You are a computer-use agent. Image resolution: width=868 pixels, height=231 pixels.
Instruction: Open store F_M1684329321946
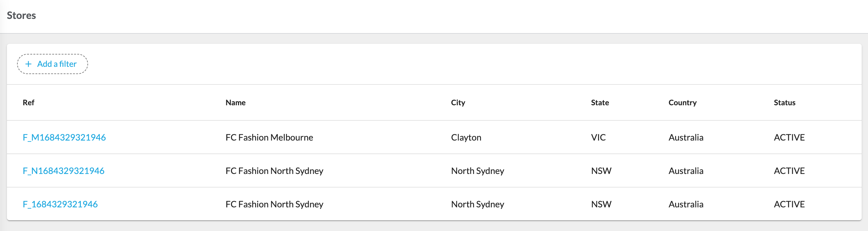pyautogui.click(x=64, y=137)
